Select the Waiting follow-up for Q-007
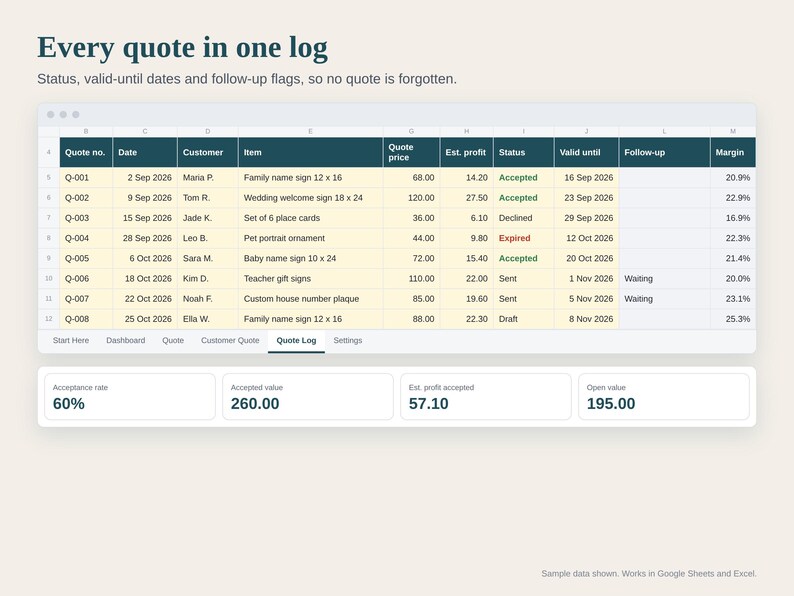 click(664, 299)
